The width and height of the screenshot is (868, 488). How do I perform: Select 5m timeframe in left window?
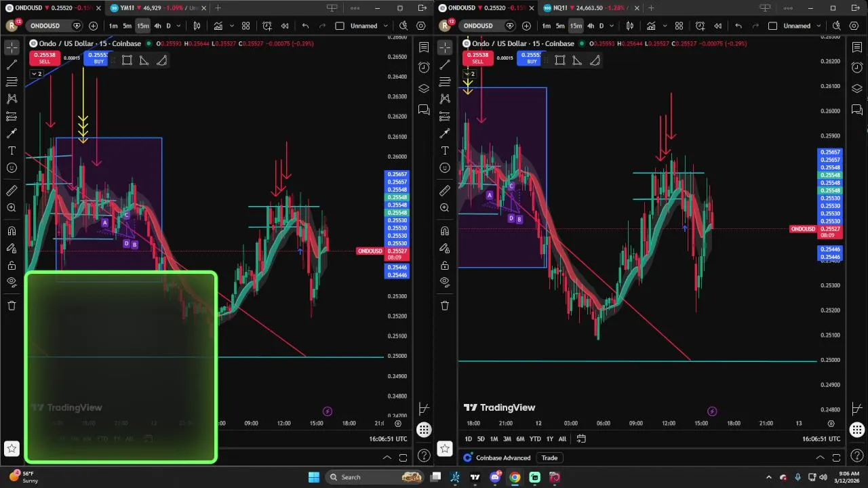127,26
